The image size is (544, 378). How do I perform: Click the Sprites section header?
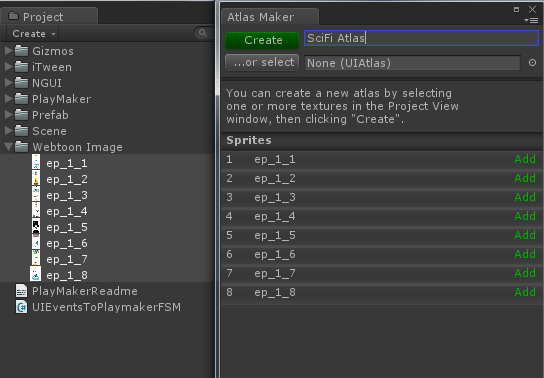click(x=382, y=140)
